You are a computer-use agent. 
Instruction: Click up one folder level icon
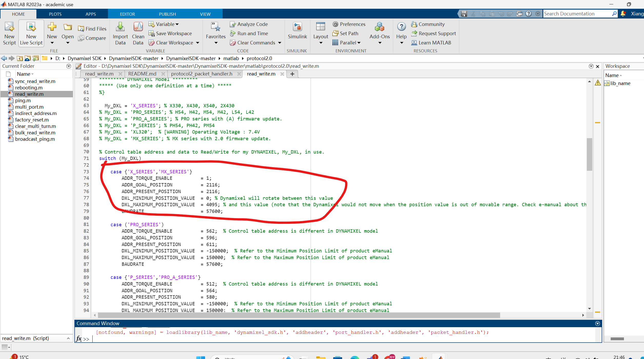pos(20,58)
